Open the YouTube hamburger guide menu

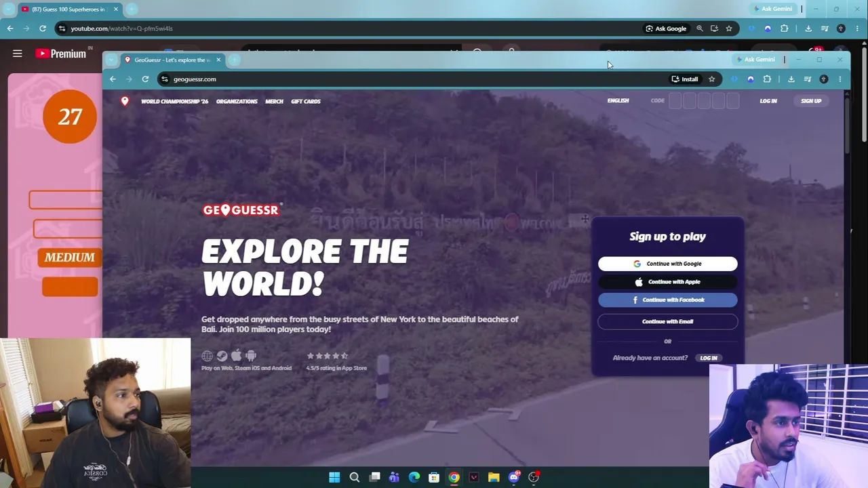[x=18, y=54]
